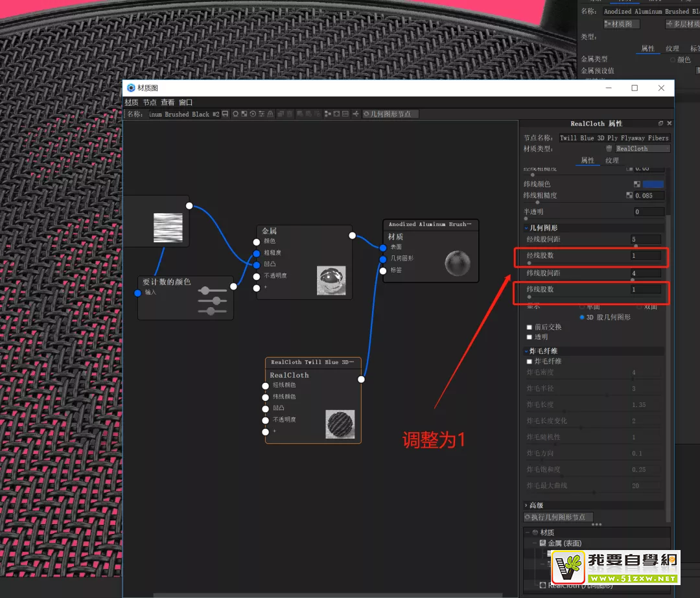Click the 金属 node chrome sphere preview

331,280
